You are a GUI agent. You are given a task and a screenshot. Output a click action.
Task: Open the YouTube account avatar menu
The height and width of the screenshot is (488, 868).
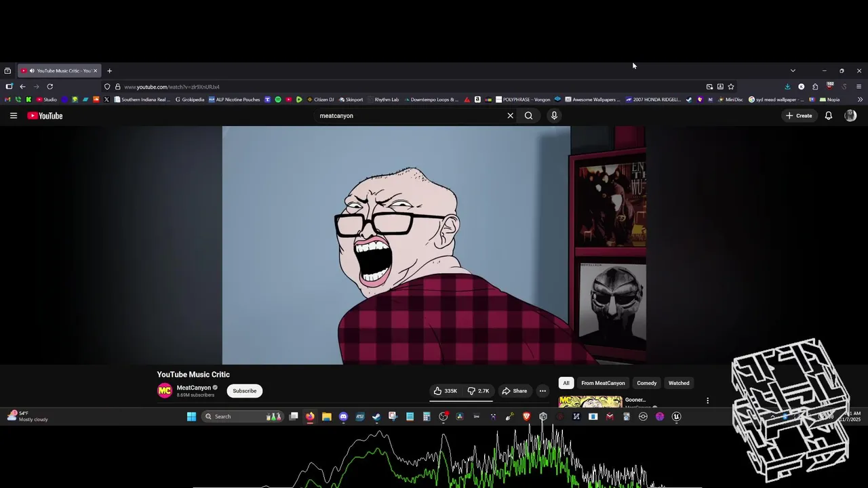click(x=850, y=116)
